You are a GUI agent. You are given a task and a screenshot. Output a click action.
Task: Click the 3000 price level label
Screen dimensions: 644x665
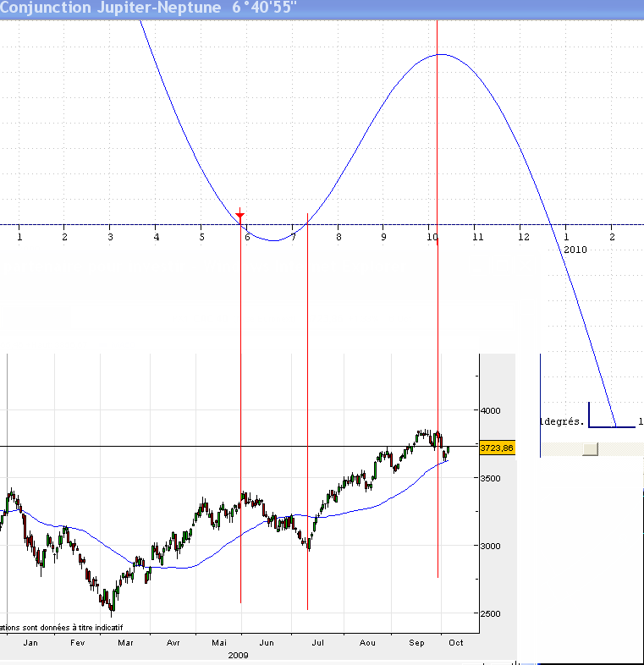492,547
